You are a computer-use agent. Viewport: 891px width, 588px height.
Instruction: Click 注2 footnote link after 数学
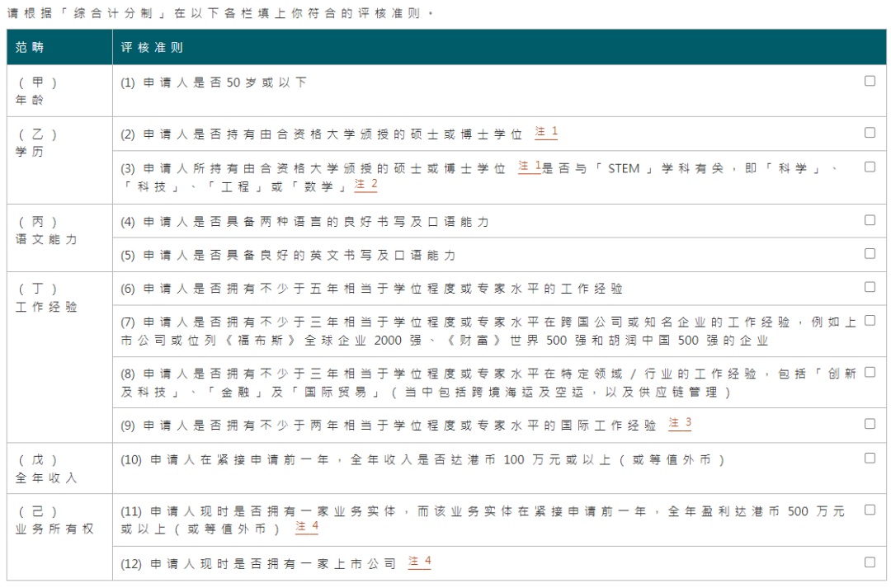(365, 185)
